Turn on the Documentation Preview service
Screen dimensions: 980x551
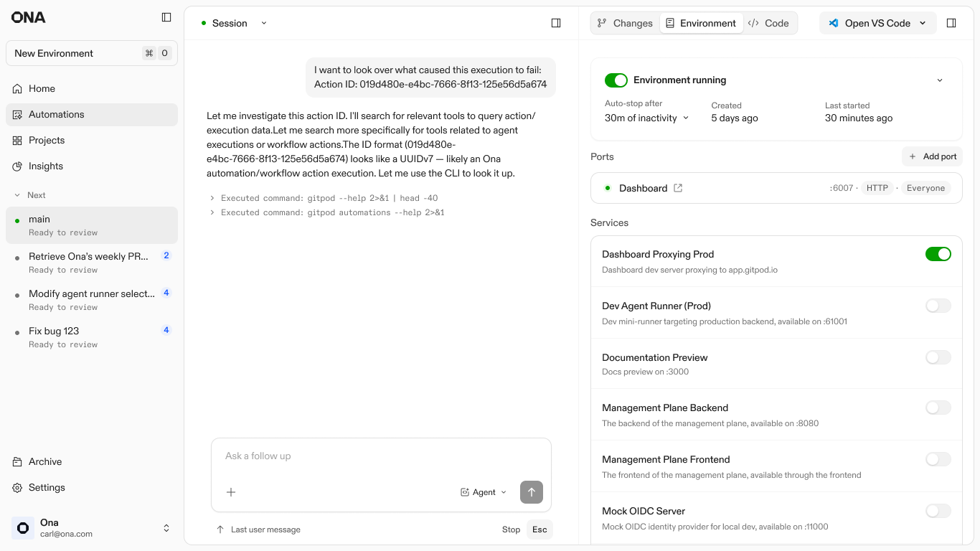pos(938,357)
